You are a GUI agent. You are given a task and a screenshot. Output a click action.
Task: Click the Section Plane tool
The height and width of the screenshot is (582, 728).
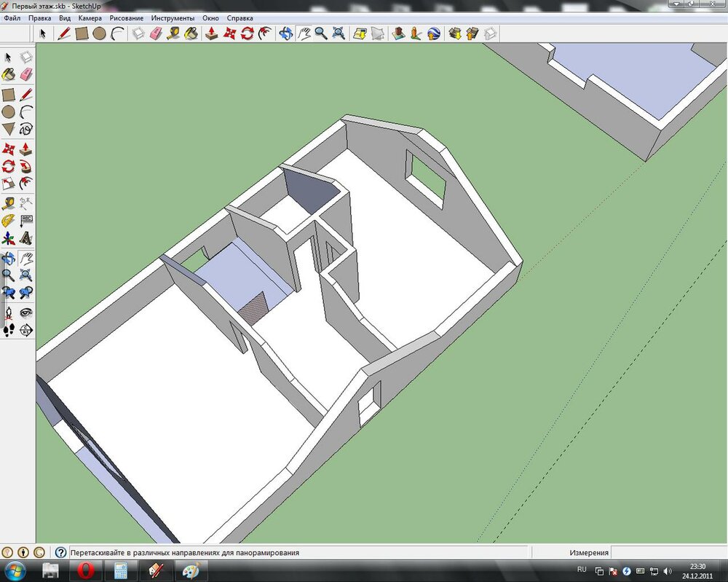pyautogui.click(x=26, y=330)
